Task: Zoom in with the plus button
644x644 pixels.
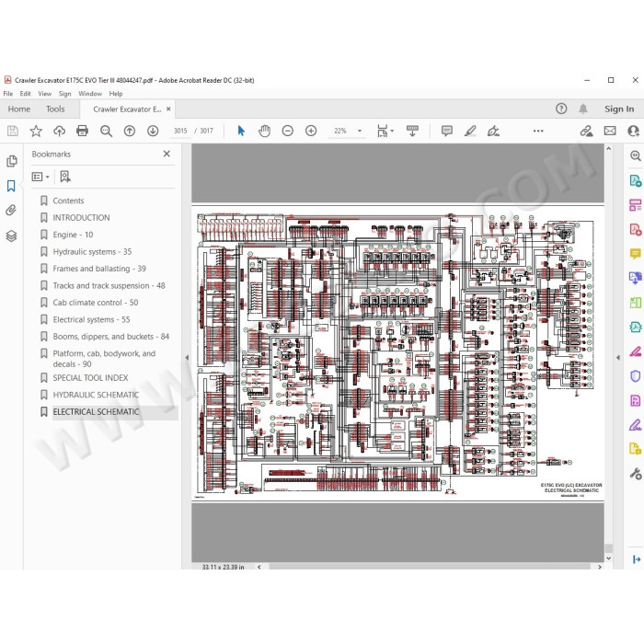Action: (311, 131)
